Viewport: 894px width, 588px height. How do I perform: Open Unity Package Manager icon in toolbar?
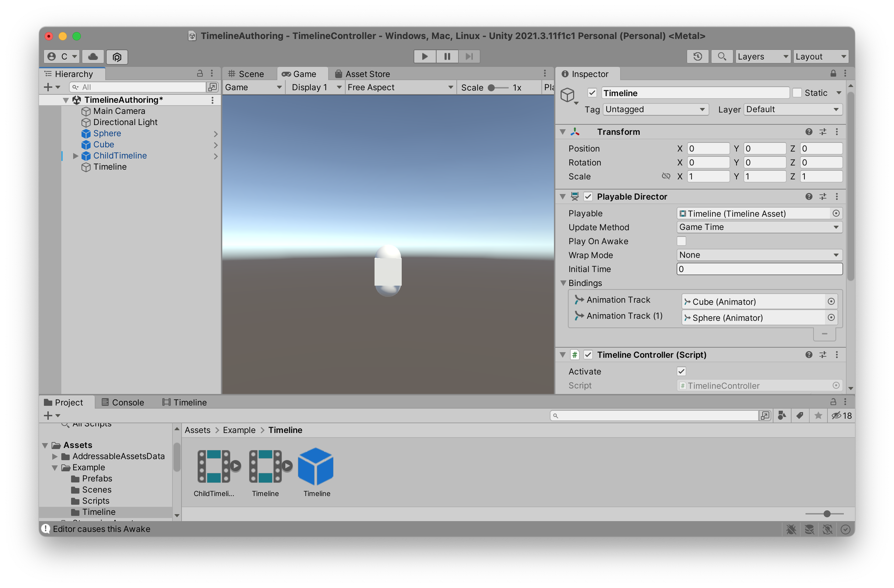click(x=117, y=57)
